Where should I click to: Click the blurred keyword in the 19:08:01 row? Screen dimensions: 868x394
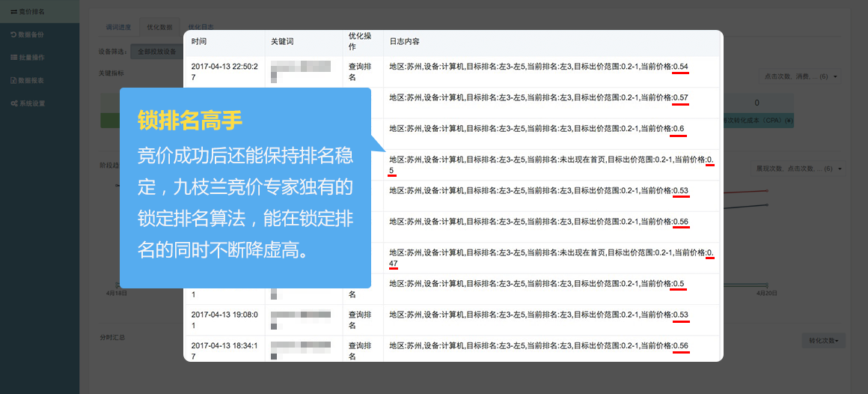(301, 320)
